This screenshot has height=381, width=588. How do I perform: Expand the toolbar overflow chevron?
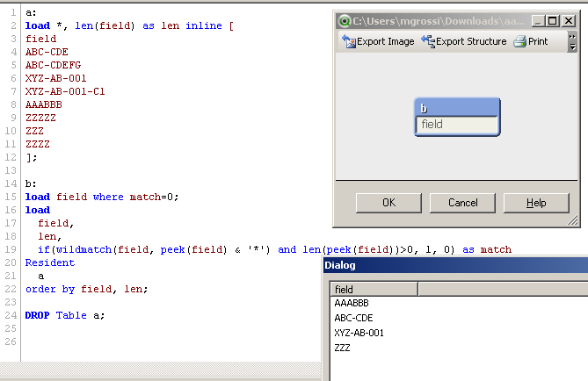click(x=572, y=42)
